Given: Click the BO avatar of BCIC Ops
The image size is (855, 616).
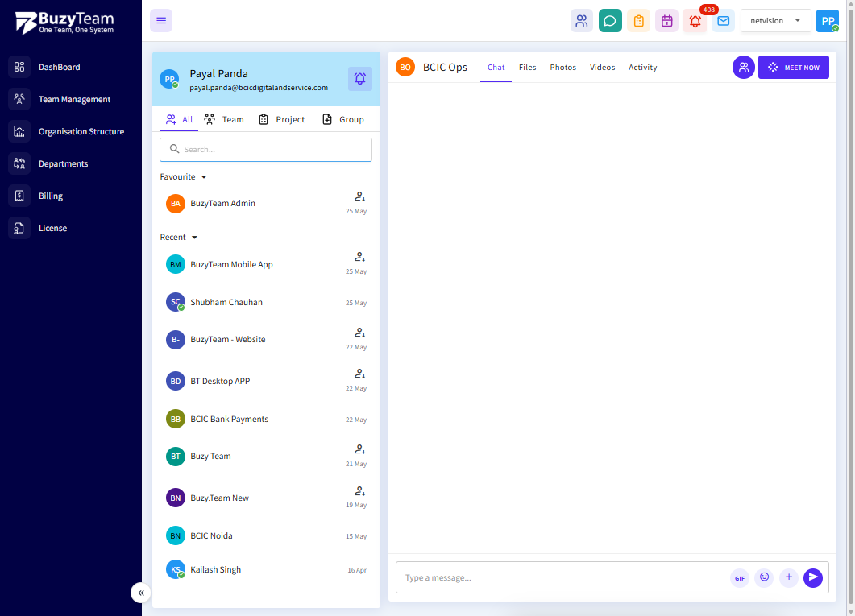Looking at the screenshot, I should (405, 68).
